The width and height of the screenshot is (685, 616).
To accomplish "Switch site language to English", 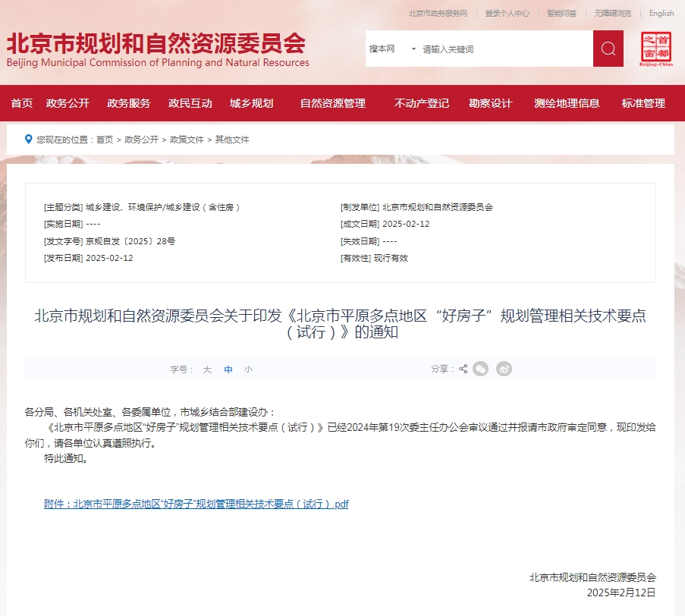I will pyautogui.click(x=661, y=13).
